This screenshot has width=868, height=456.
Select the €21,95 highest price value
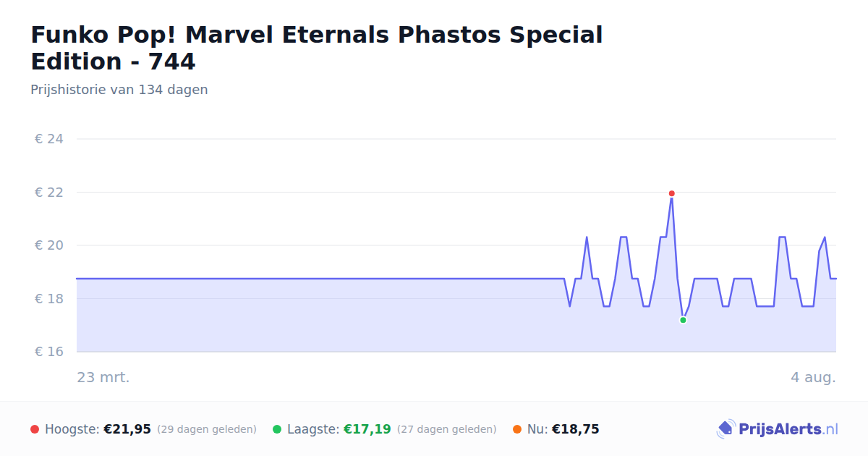[127, 429]
